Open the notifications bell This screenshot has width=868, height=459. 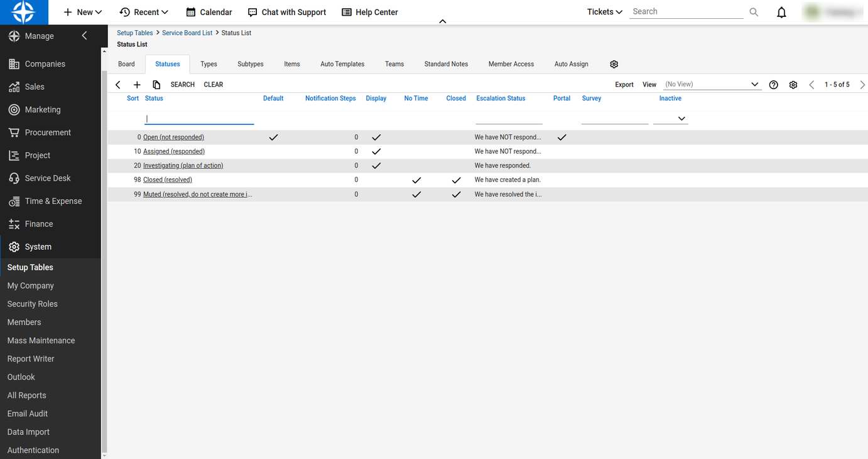781,13
